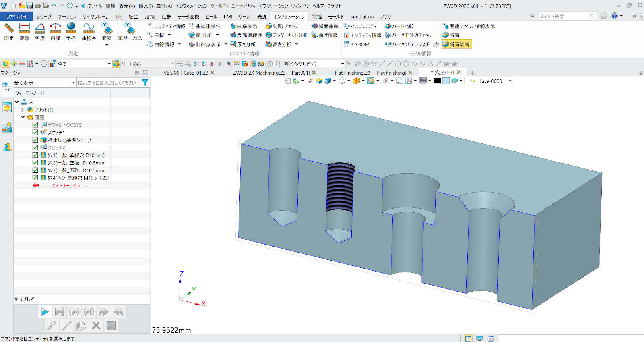Run パート比較 part compare

(x=399, y=26)
